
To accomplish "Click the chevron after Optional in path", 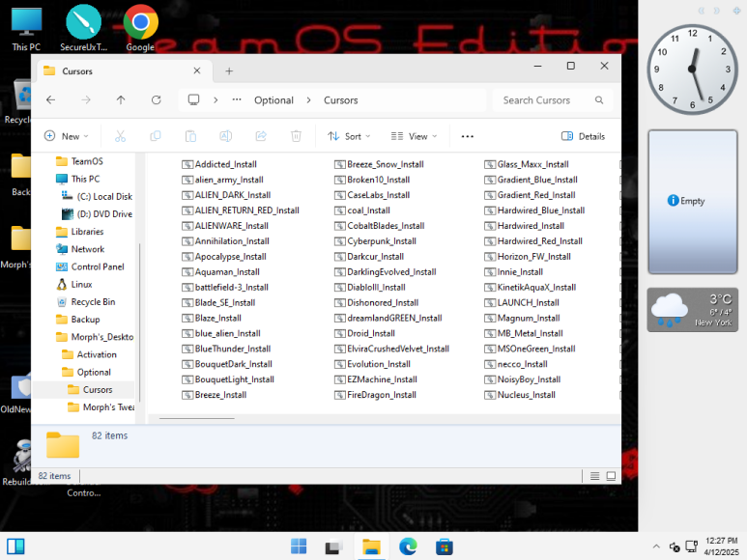I will 308,99.
